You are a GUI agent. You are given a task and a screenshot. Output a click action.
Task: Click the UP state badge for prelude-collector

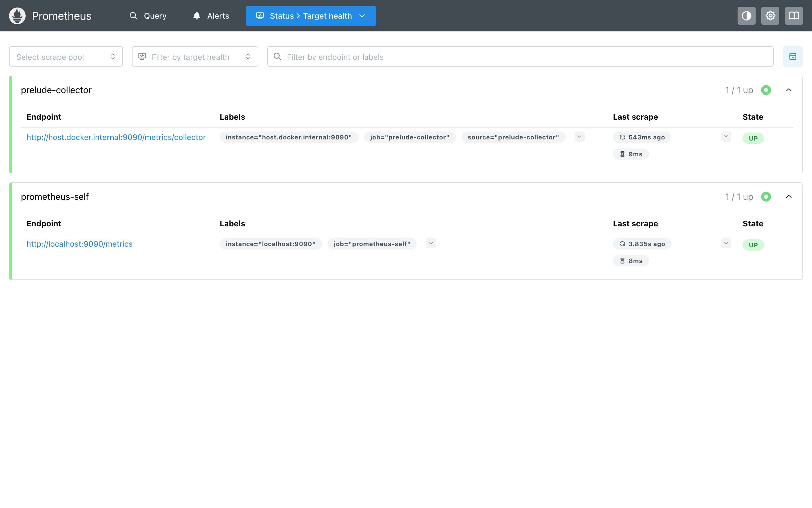click(x=753, y=138)
